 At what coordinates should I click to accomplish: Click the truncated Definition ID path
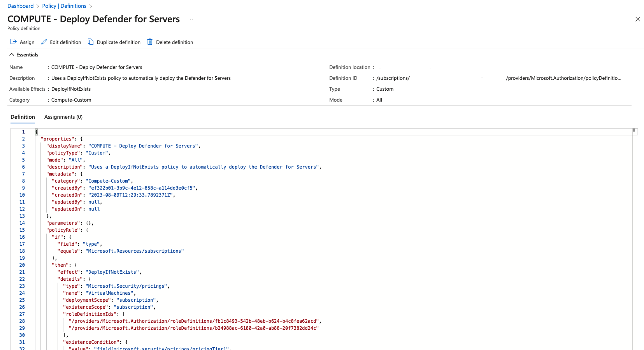pyautogui.click(x=563, y=78)
